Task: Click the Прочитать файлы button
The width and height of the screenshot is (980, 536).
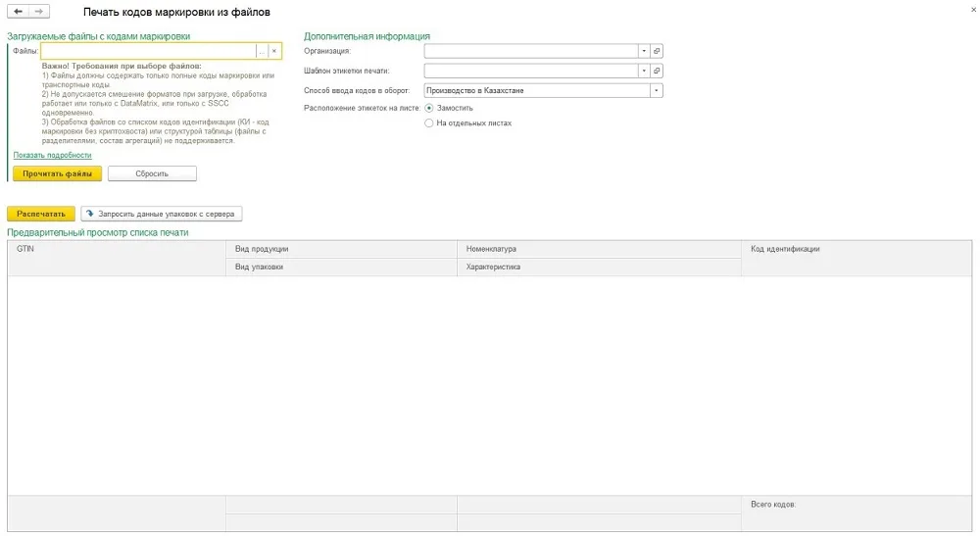Action: pyautogui.click(x=57, y=173)
